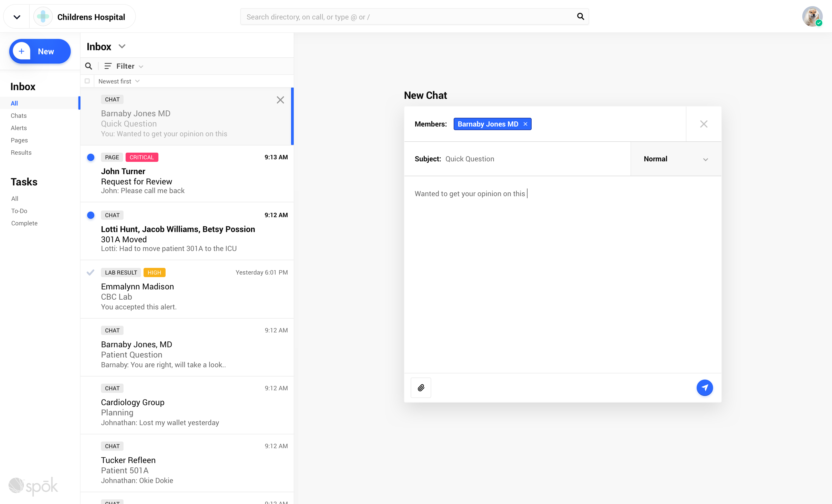Open Alerts in sidebar
This screenshot has height=504, width=832.
coord(18,128)
